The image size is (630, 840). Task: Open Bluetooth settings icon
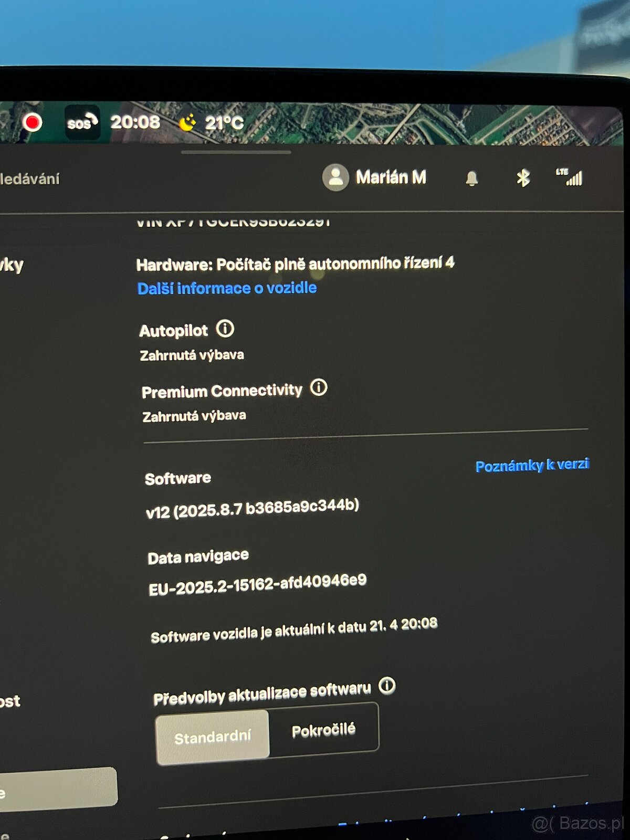[523, 178]
